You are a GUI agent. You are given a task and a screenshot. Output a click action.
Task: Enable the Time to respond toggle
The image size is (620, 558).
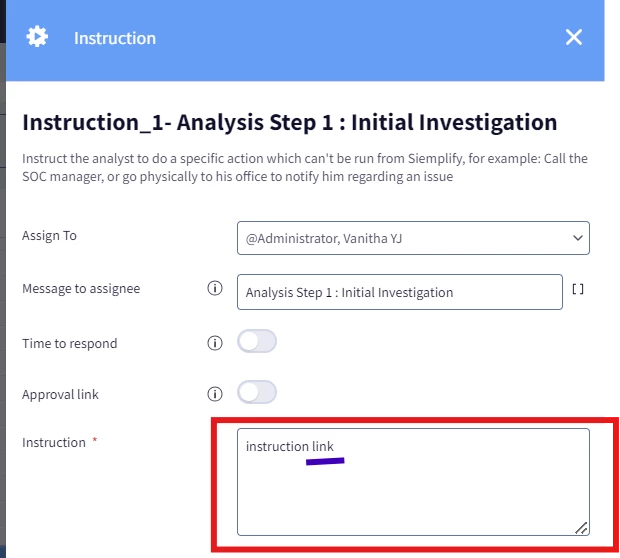pyautogui.click(x=257, y=341)
